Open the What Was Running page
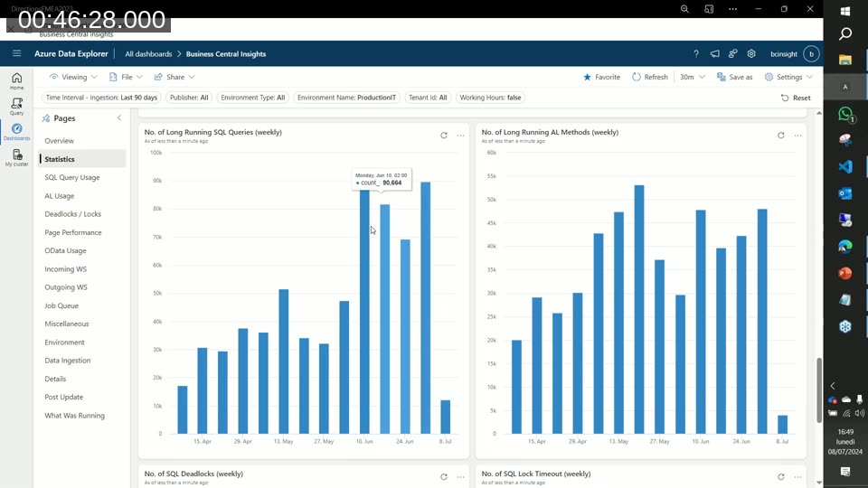This screenshot has height=488, width=868. tap(74, 415)
